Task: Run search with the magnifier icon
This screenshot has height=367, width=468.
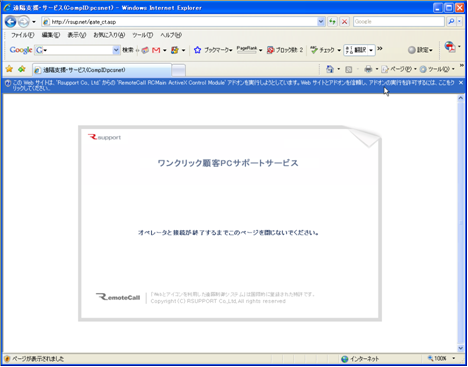Action: click(x=451, y=22)
